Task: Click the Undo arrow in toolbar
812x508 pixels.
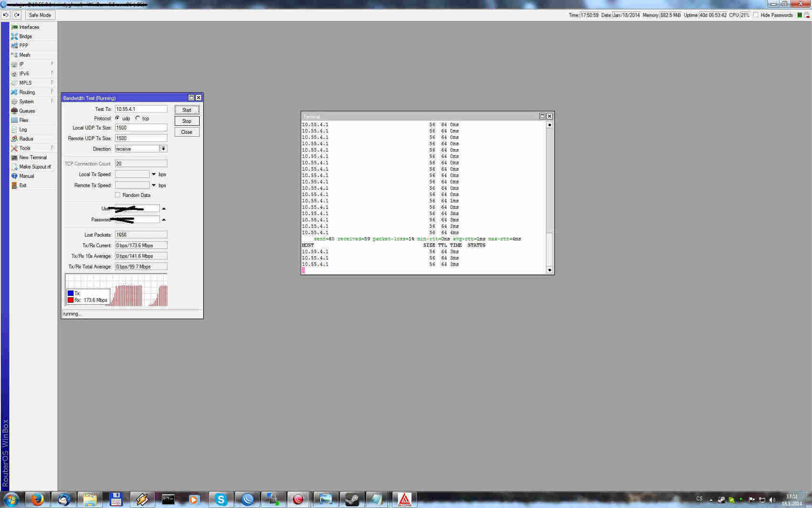Action: coord(6,15)
